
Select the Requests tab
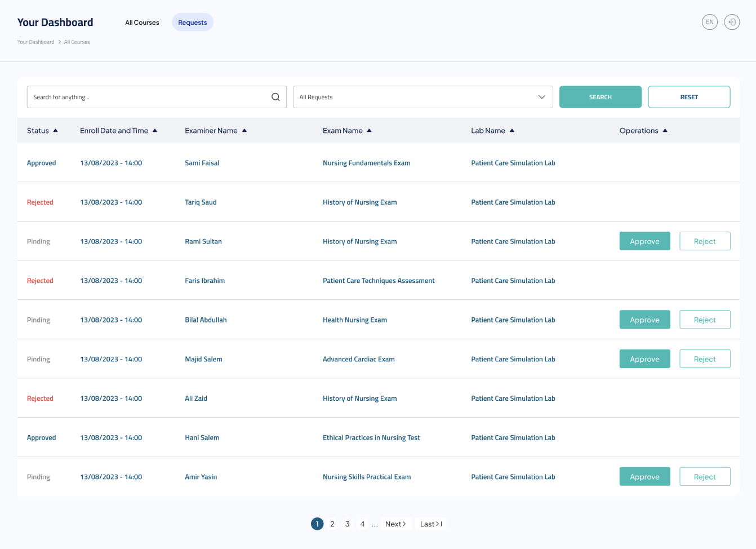click(193, 23)
